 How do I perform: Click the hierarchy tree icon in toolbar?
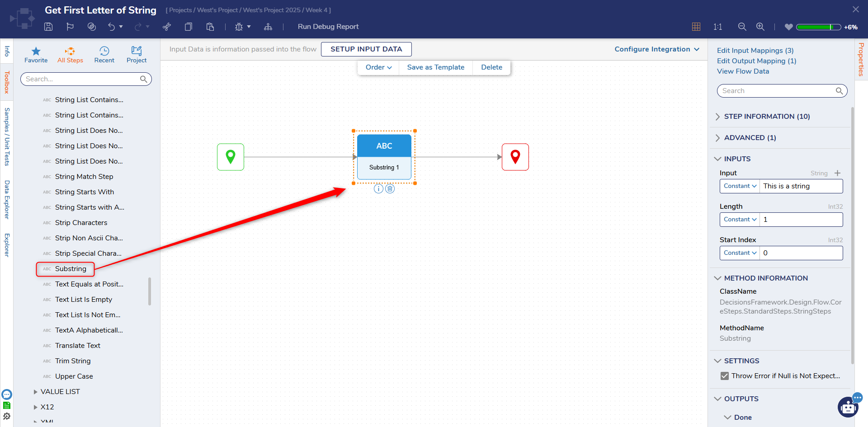pyautogui.click(x=268, y=27)
